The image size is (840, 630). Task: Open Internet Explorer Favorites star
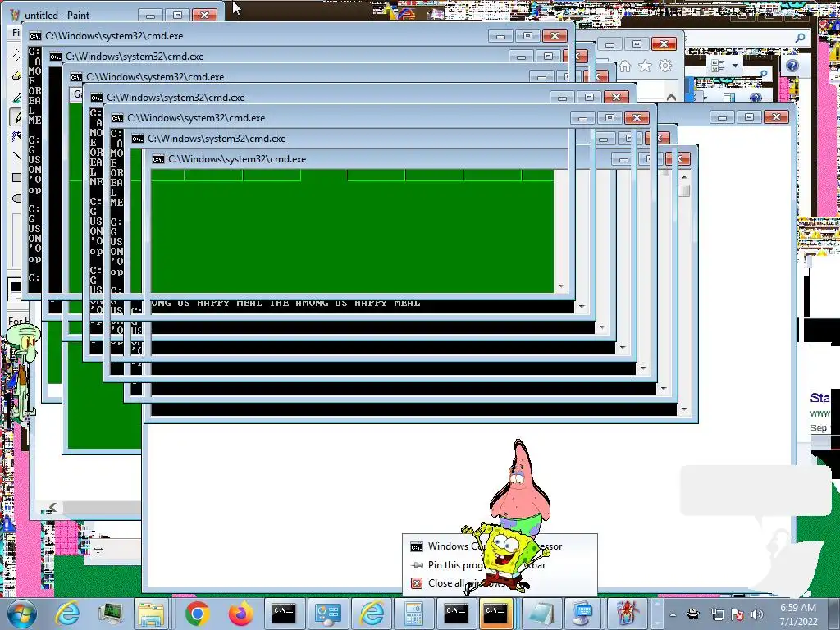click(x=645, y=66)
